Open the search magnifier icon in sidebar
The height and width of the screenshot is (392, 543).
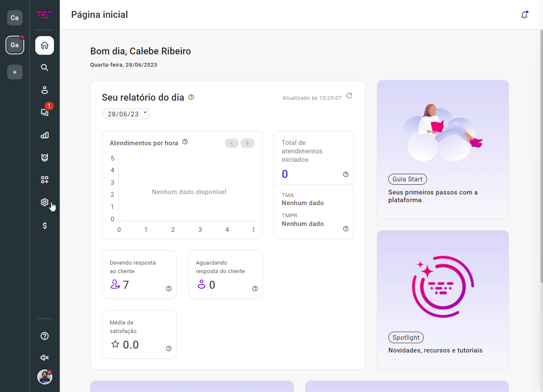tap(45, 68)
